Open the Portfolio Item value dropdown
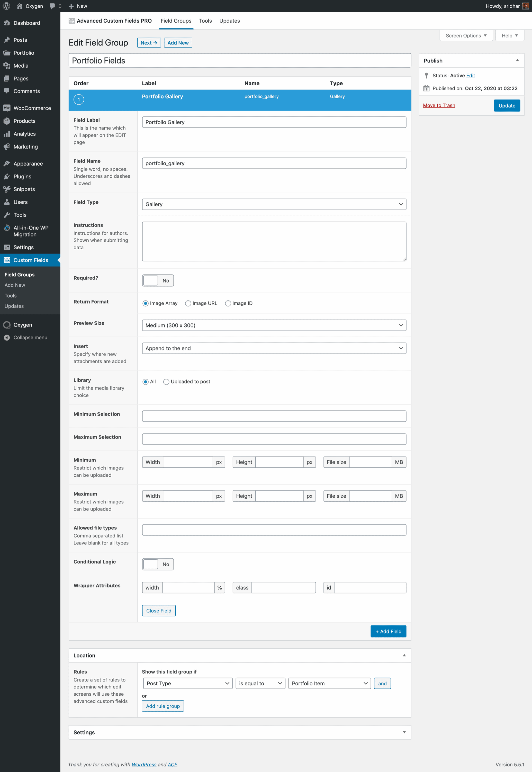532x772 pixels. click(329, 683)
